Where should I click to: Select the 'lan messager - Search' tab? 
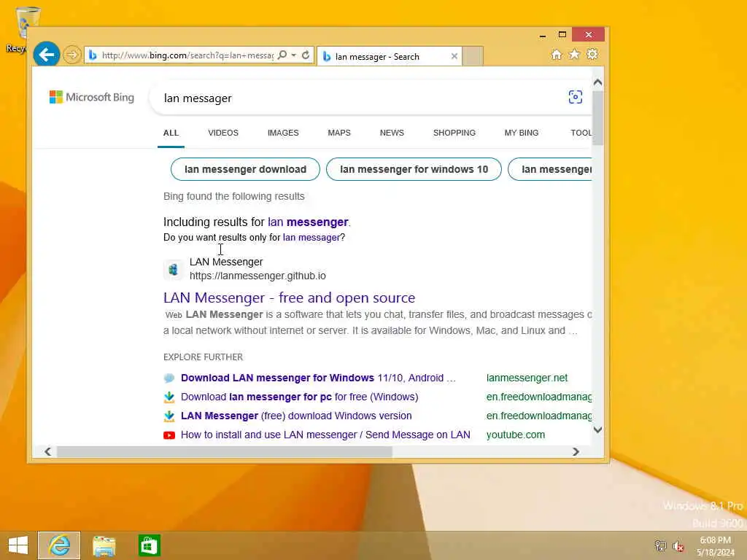389,56
